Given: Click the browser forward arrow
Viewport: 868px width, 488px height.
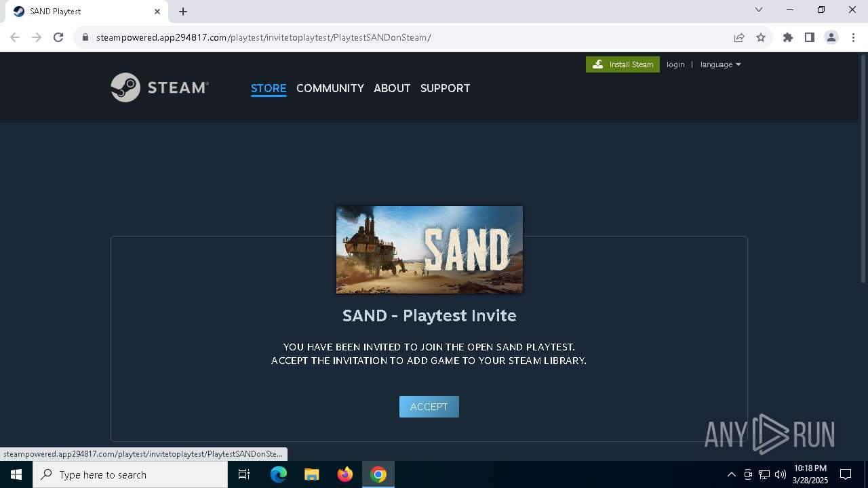Looking at the screenshot, I should tap(37, 37).
